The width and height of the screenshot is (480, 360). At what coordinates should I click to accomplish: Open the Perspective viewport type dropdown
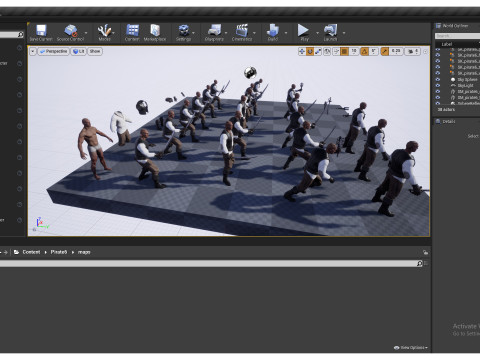click(x=53, y=51)
